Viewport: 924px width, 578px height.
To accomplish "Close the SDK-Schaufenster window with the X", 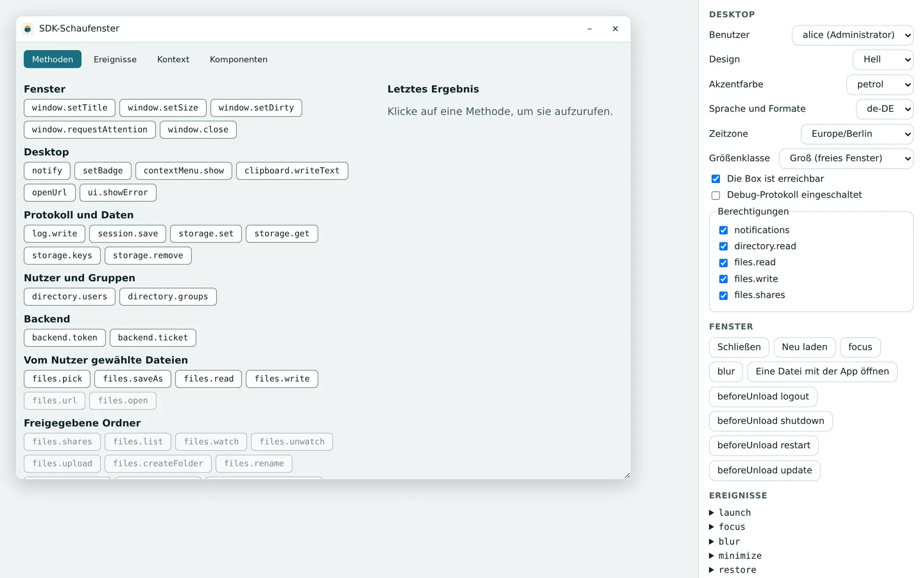I will [x=615, y=29].
